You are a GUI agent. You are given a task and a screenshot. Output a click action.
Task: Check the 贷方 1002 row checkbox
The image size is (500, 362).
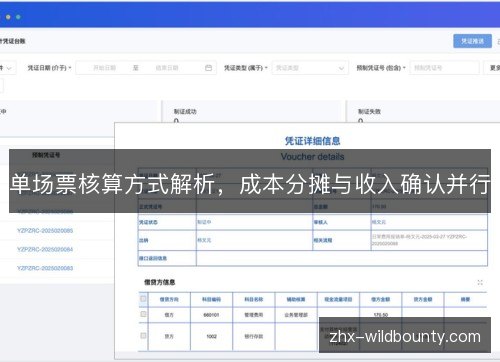point(143,336)
